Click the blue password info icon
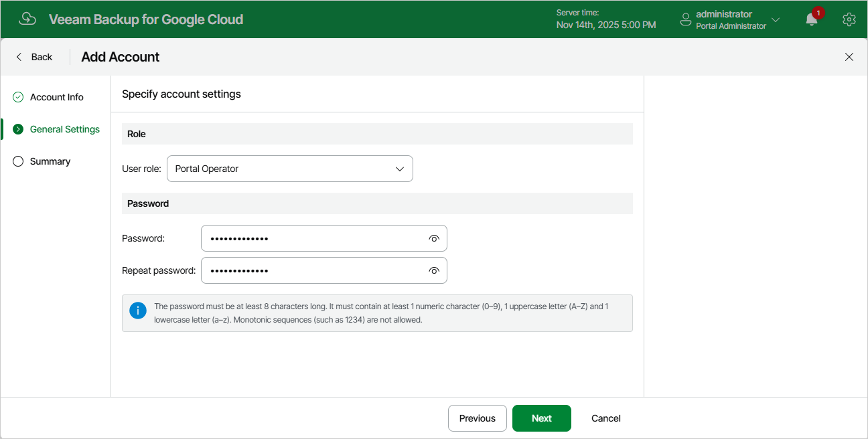 [x=138, y=311]
